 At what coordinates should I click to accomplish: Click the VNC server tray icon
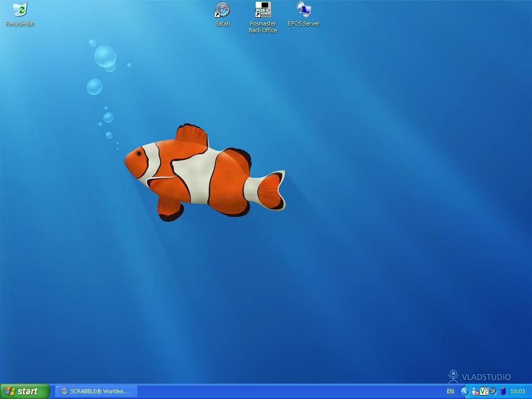coord(484,391)
